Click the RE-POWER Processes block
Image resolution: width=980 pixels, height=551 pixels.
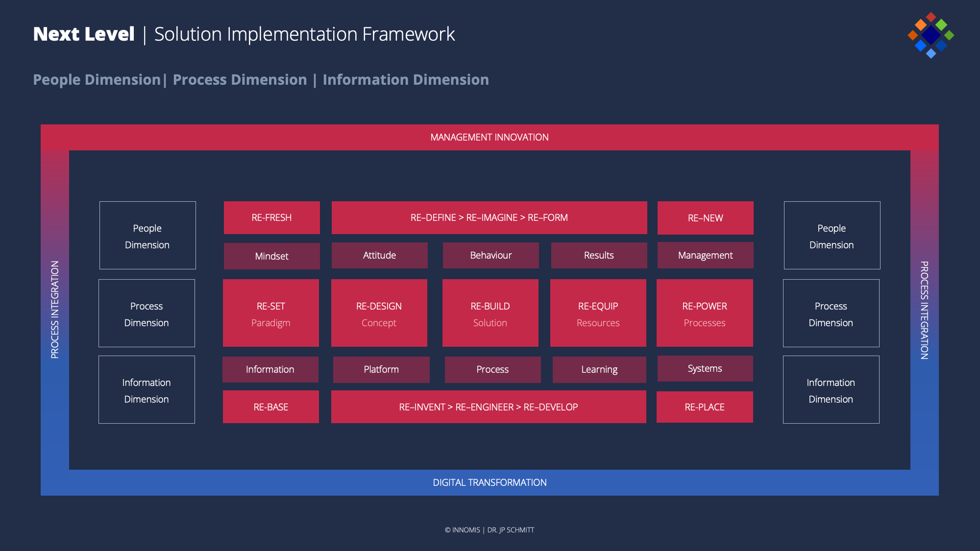[x=704, y=313]
